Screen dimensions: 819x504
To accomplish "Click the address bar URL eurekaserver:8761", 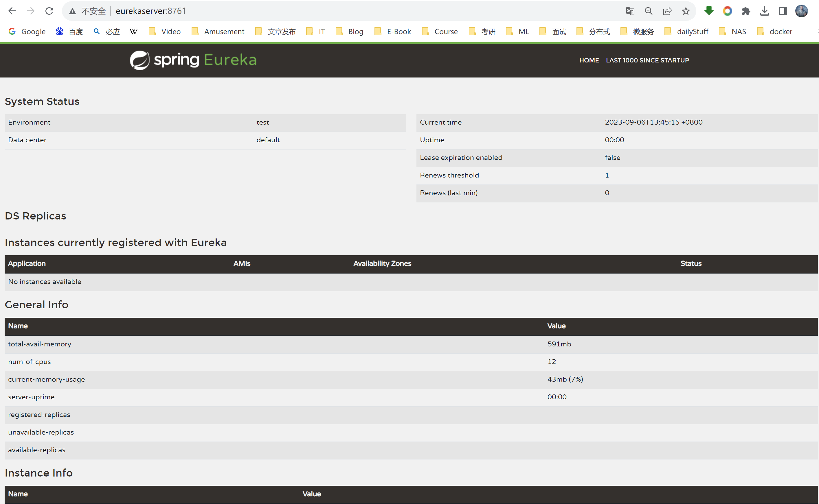I will [x=151, y=11].
